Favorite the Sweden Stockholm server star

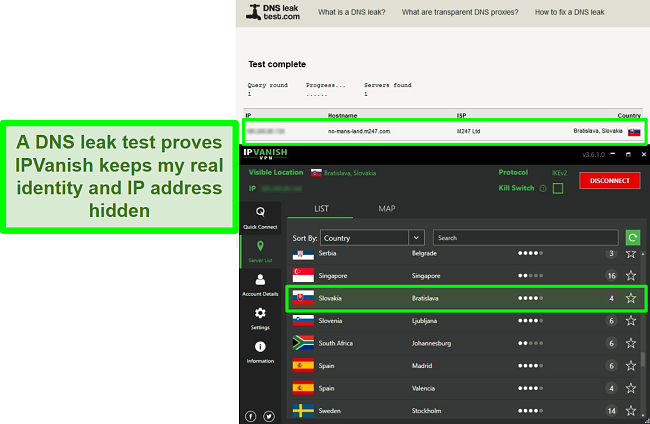coord(631,410)
